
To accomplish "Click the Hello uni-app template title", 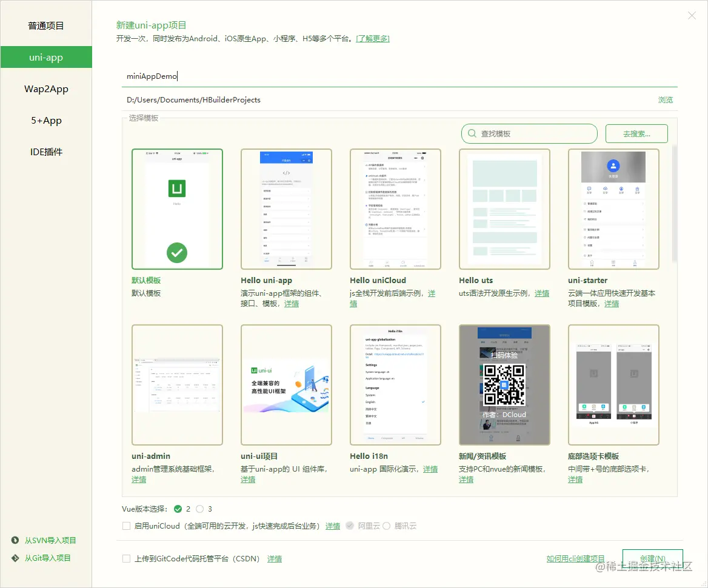I will [266, 281].
